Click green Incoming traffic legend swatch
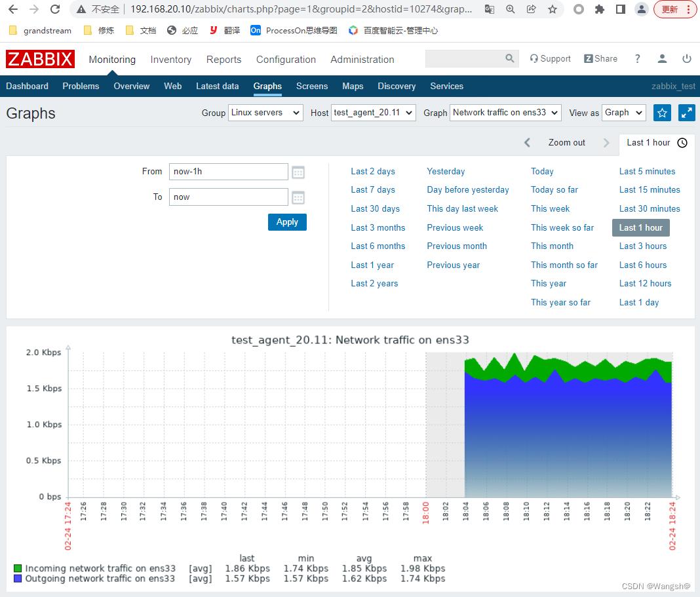The image size is (700, 597). (x=18, y=569)
